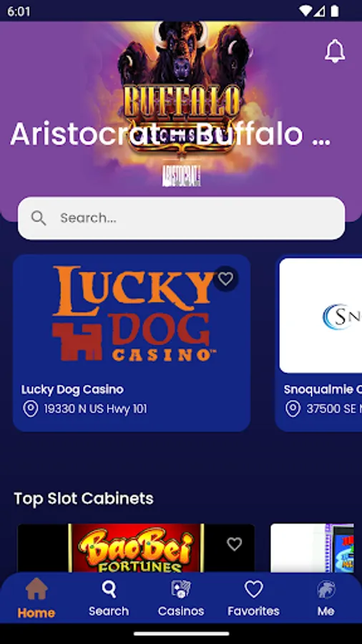This screenshot has height=644, width=362.
Task: Open the notifications bell
Action: 335,51
